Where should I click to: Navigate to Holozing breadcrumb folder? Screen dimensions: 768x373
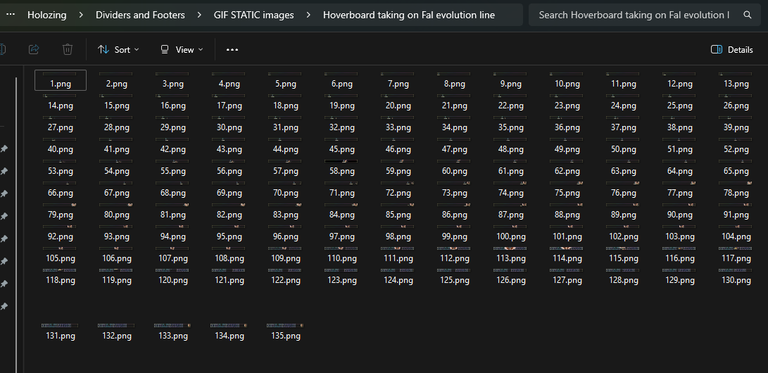47,15
